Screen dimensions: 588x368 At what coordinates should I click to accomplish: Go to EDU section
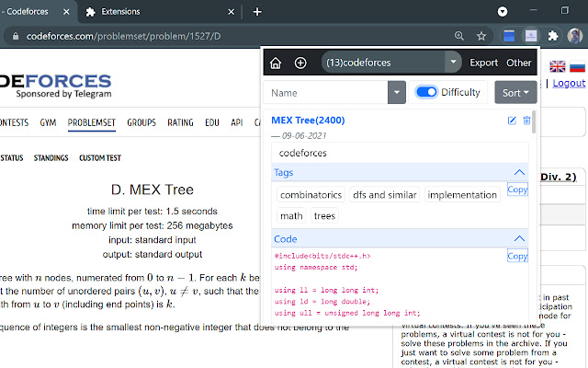[x=212, y=122]
